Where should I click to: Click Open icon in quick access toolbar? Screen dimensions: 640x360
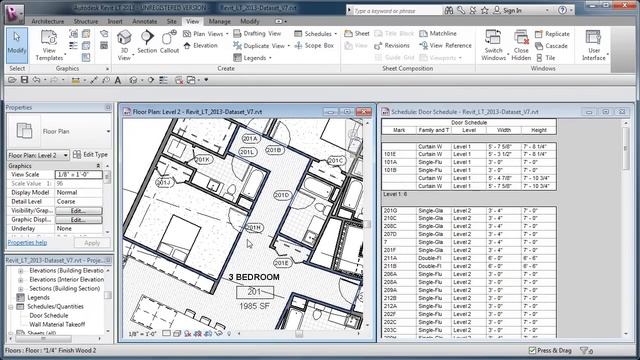tap(12, 80)
